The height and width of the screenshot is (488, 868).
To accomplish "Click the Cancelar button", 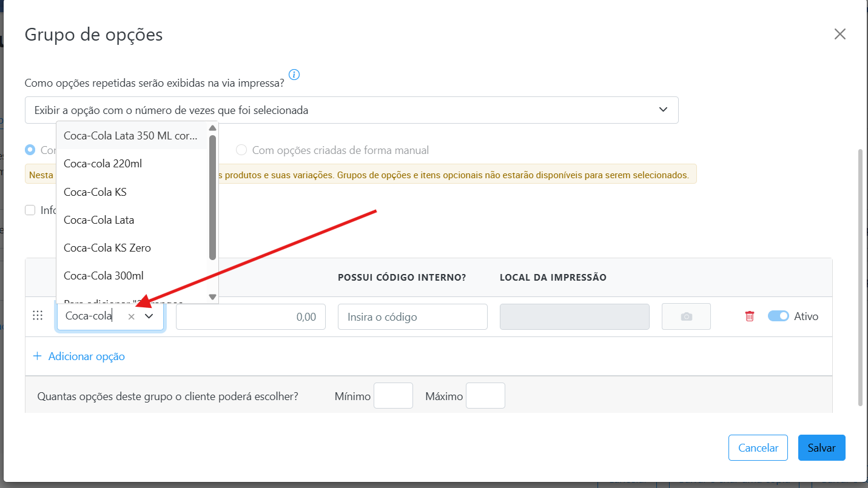I will pyautogui.click(x=758, y=448).
